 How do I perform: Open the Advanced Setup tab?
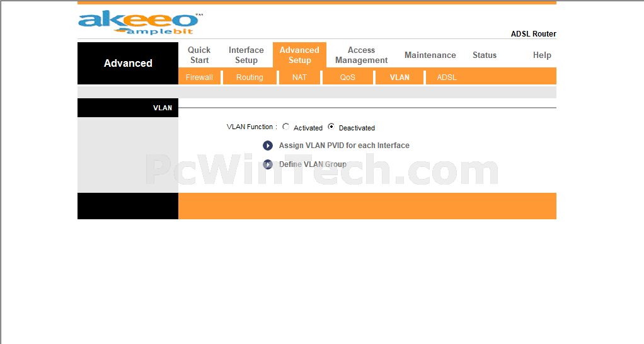coord(299,55)
